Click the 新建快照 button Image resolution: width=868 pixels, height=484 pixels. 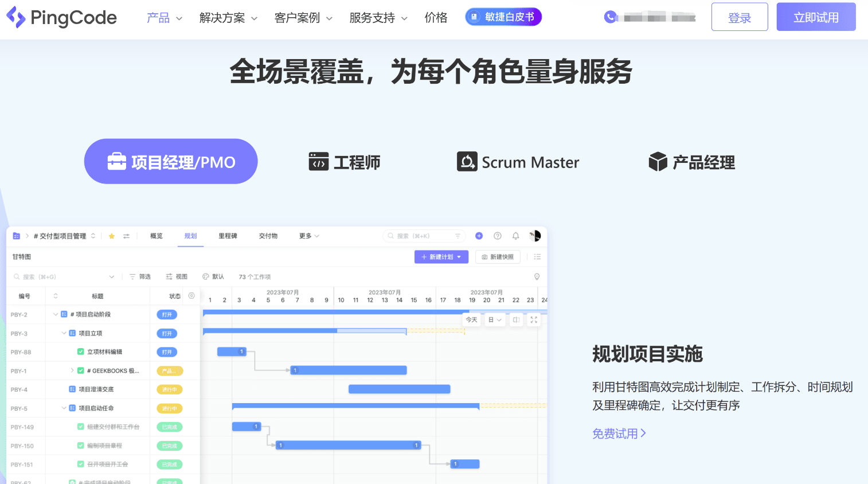[x=498, y=257]
